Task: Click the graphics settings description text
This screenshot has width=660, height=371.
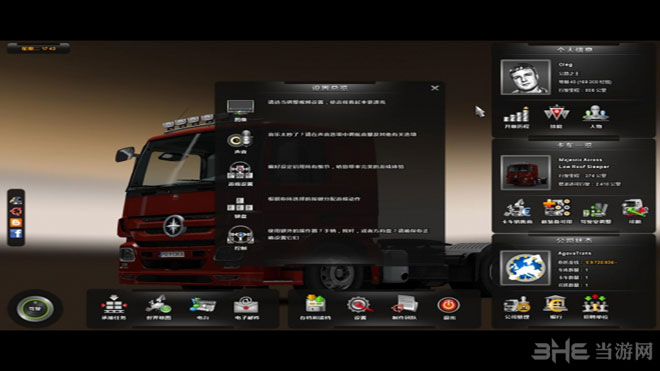Action: (x=327, y=102)
